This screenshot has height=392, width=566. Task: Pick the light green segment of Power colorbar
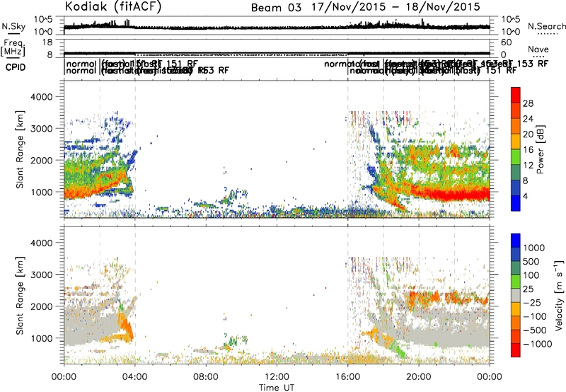(x=516, y=157)
